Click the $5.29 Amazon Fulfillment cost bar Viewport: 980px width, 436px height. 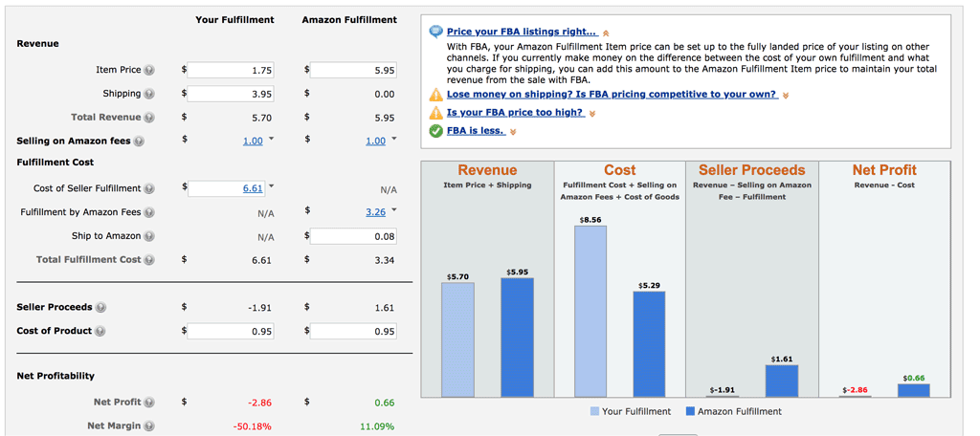pyautogui.click(x=649, y=344)
